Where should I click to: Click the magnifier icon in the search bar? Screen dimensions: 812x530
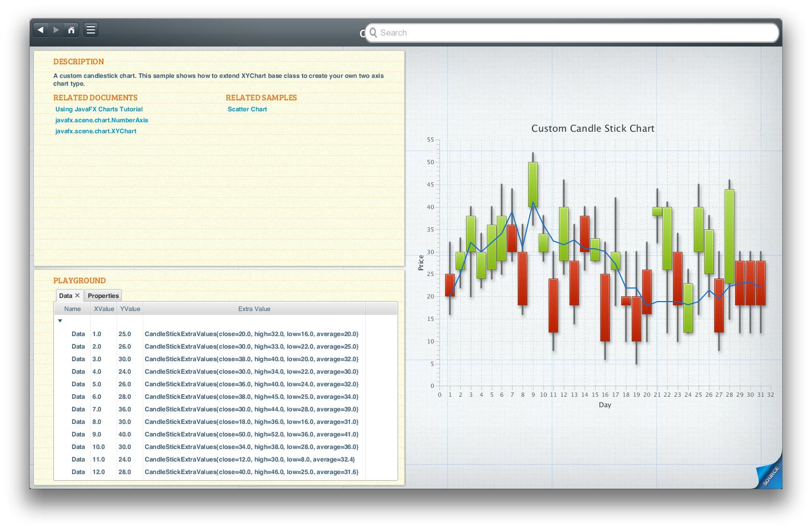coord(373,32)
